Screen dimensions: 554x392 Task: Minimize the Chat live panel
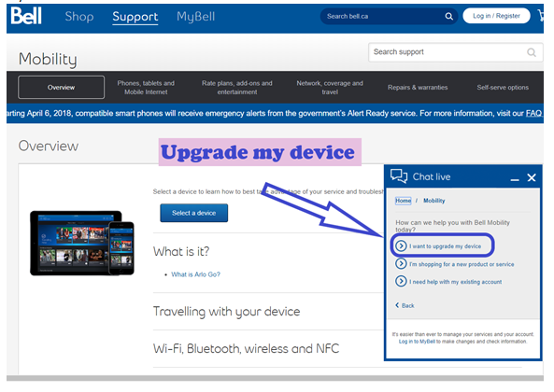pos(515,179)
